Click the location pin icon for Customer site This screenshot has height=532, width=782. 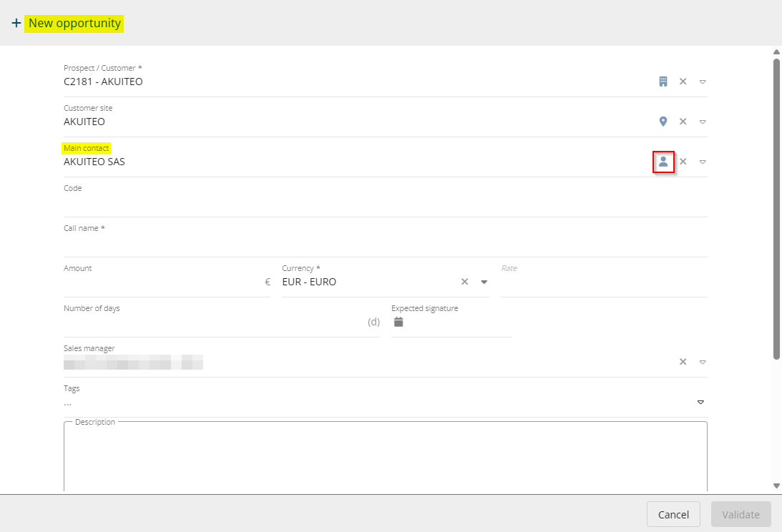pos(663,122)
